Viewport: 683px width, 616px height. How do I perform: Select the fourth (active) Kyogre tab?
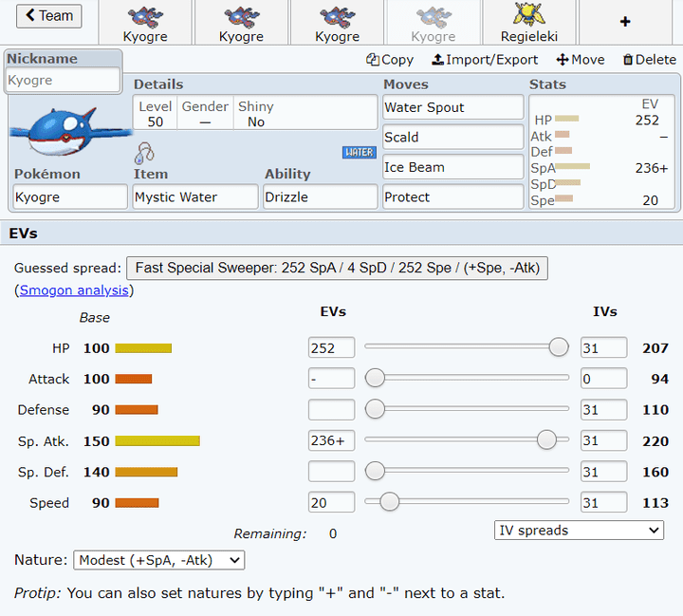click(433, 23)
